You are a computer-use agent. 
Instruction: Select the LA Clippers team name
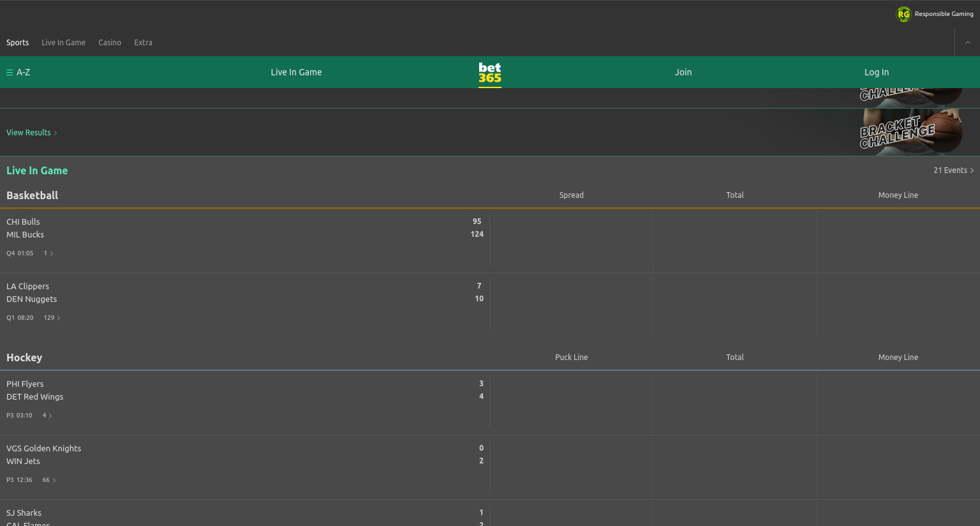pos(27,287)
